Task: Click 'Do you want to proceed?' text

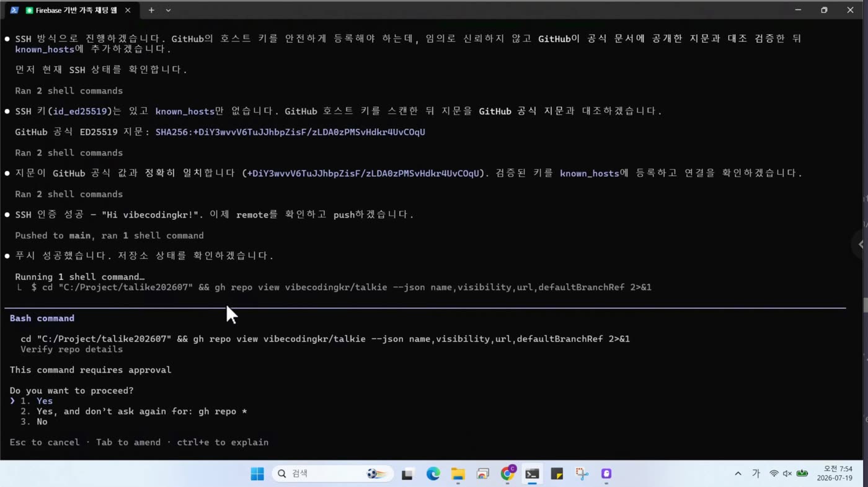Action: click(72, 391)
